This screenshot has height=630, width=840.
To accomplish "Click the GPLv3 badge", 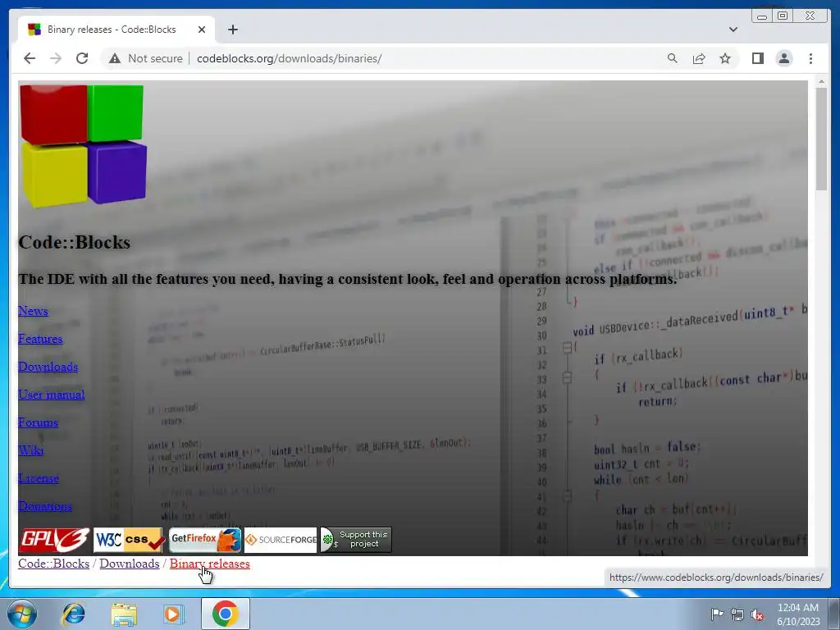I will (54, 540).
